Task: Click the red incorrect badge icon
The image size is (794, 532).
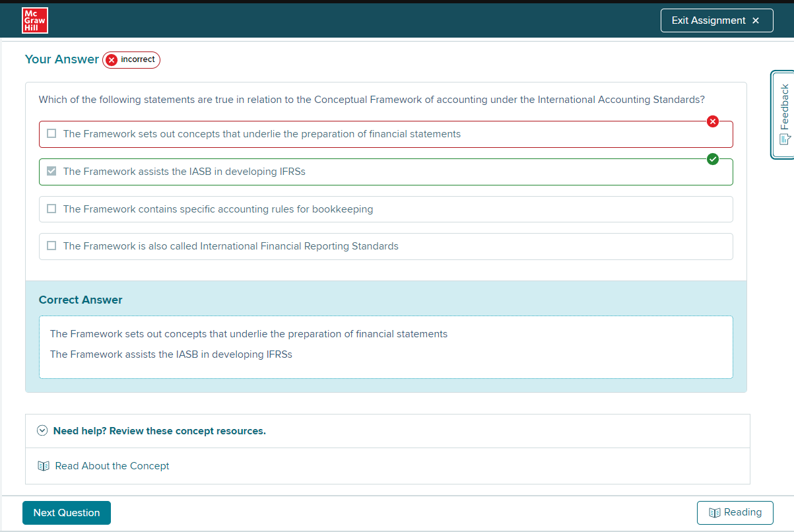Action: 112,60
